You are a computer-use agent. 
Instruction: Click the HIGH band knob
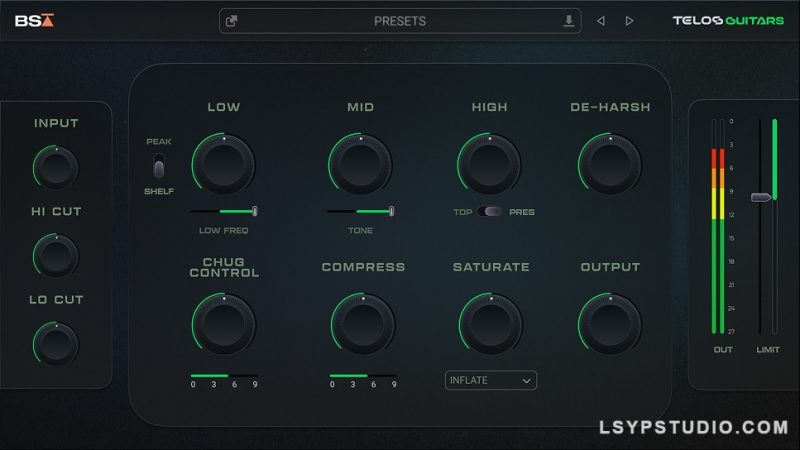489,164
